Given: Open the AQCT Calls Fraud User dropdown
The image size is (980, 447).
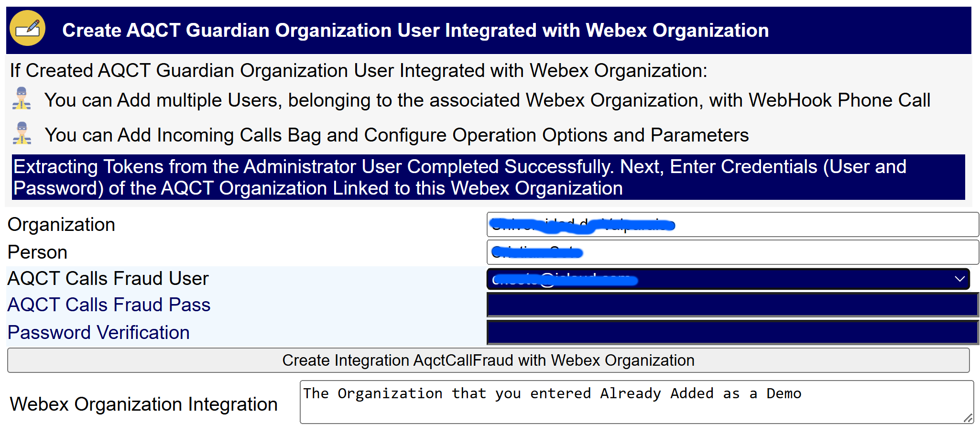Looking at the screenshot, I should 727,279.
